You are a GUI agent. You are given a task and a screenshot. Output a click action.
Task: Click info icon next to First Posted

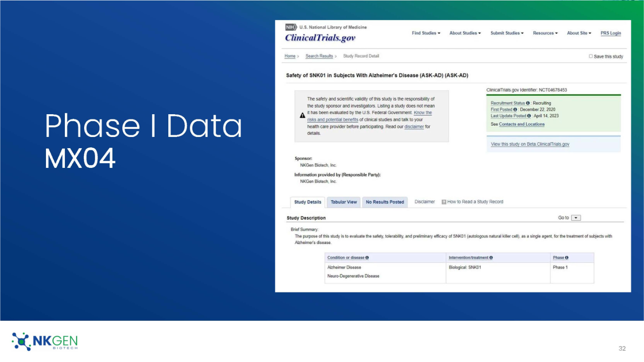point(515,110)
